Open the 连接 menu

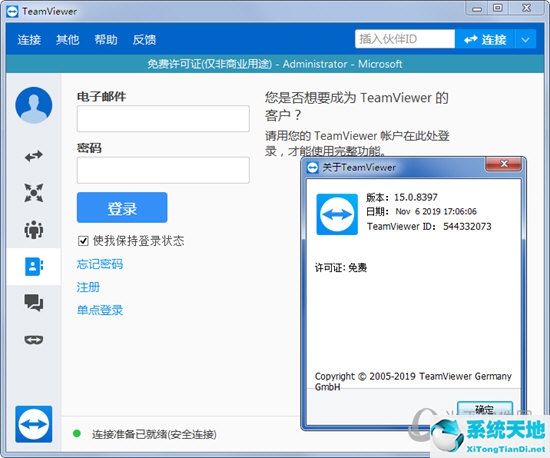(x=29, y=40)
